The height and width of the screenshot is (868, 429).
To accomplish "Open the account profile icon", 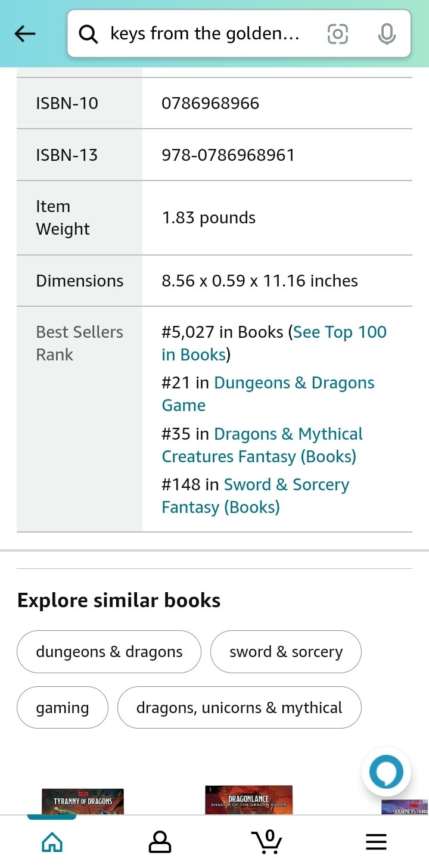I will tap(160, 841).
